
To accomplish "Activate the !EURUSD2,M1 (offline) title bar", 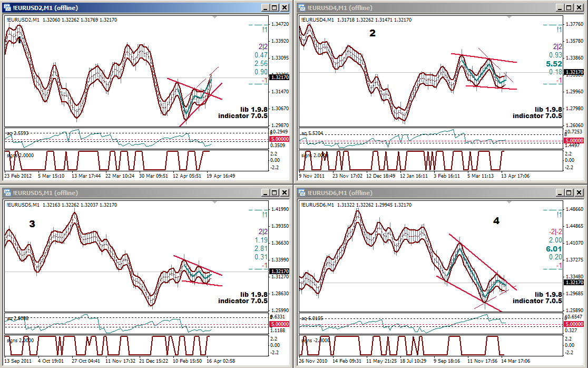I will (x=132, y=7).
